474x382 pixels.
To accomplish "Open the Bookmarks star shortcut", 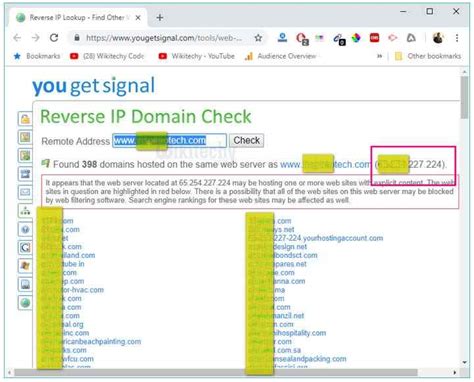I will click(37, 56).
